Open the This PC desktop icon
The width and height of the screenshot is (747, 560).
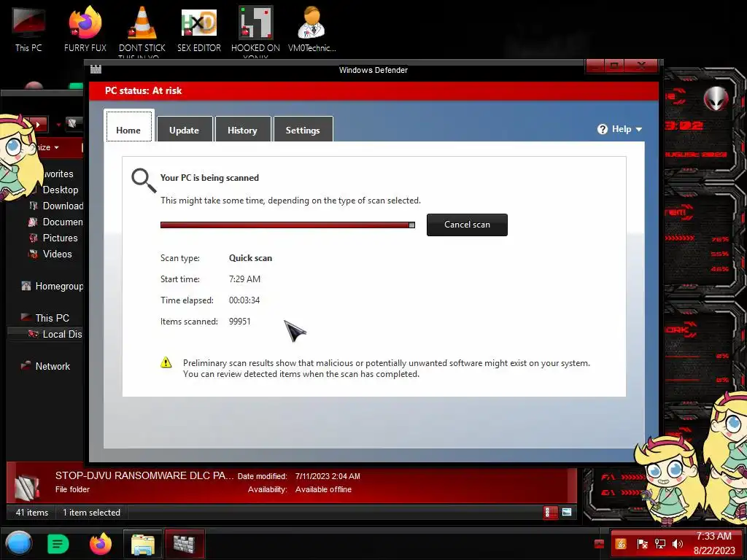28,29
